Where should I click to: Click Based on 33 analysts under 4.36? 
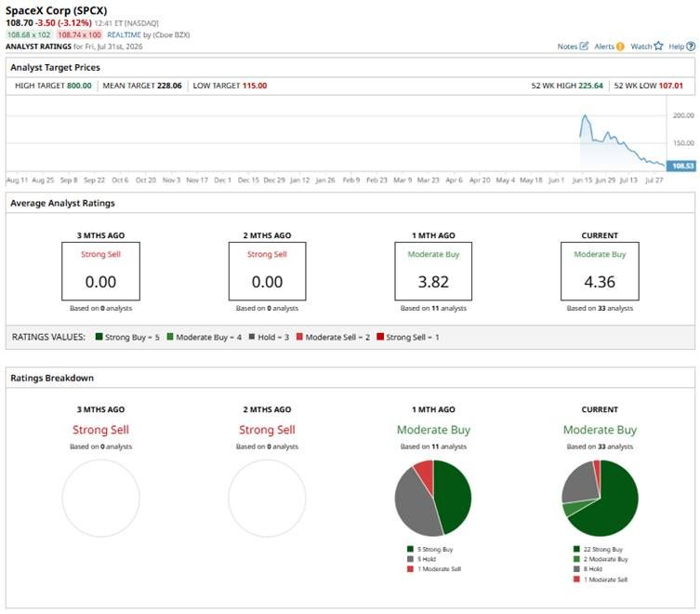pyautogui.click(x=600, y=308)
